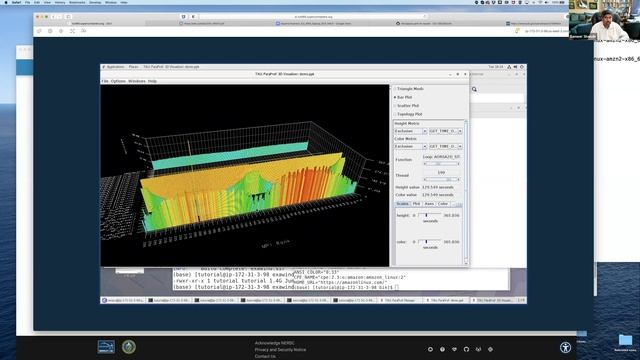This screenshot has width=640, height=360.
Task: Click the 3D bar plot visualization canvas
Action: click(x=245, y=176)
